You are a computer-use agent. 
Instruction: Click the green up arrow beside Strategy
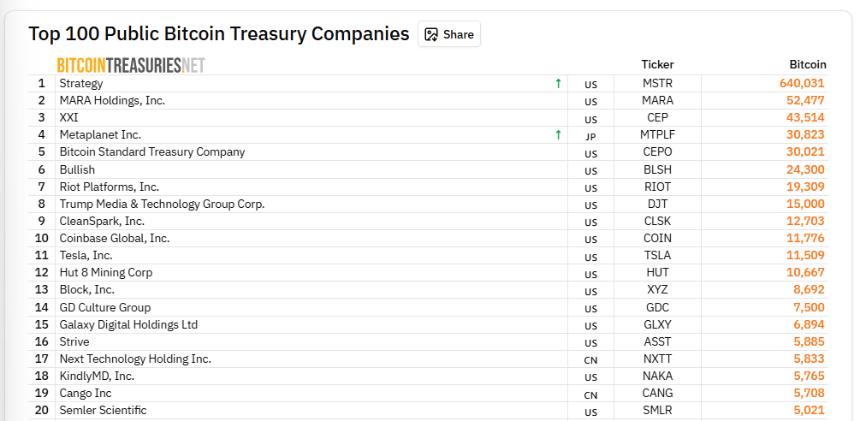[558, 84]
